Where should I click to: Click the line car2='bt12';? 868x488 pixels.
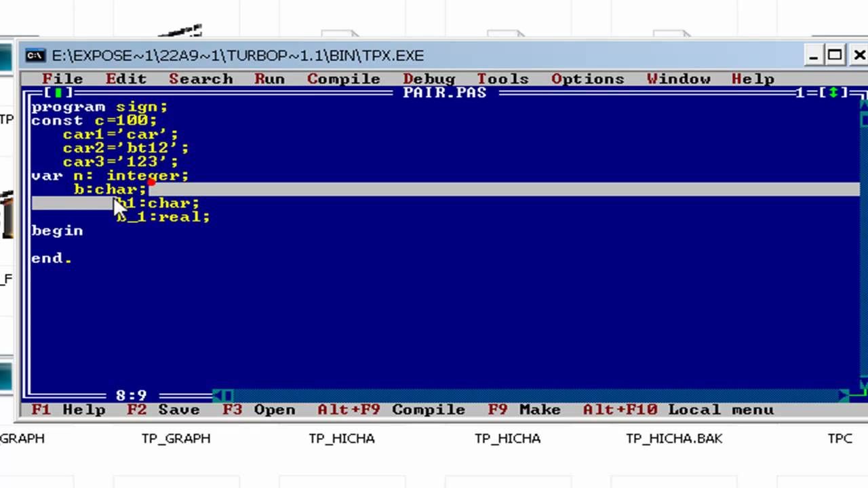click(x=126, y=148)
